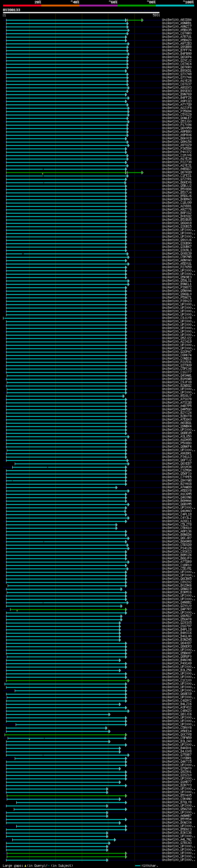The height and width of the screenshot is (868, 197).
Task: Select label UniRef100_B9SE83
Action: [177, 91]
